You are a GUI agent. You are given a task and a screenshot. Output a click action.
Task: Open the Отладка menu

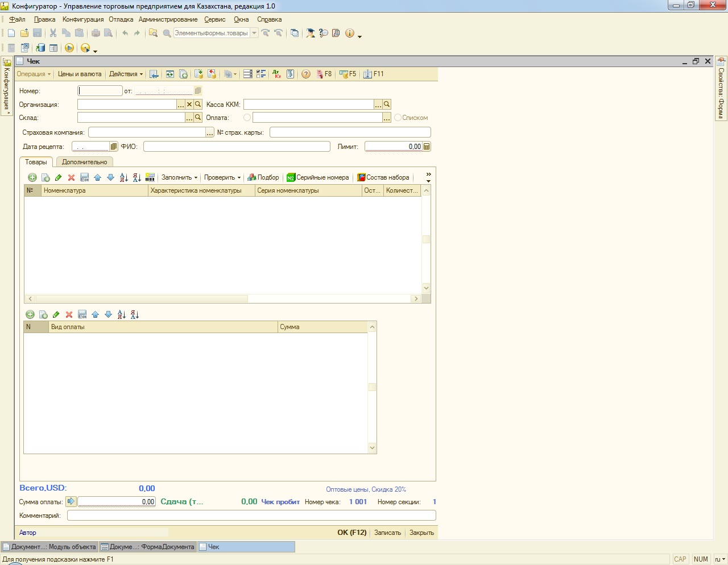click(x=121, y=19)
